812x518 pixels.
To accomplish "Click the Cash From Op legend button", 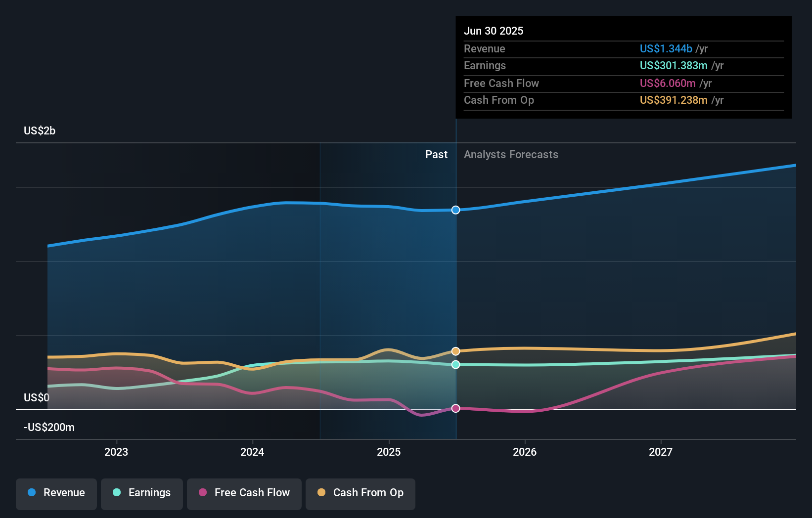I will 360,493.
